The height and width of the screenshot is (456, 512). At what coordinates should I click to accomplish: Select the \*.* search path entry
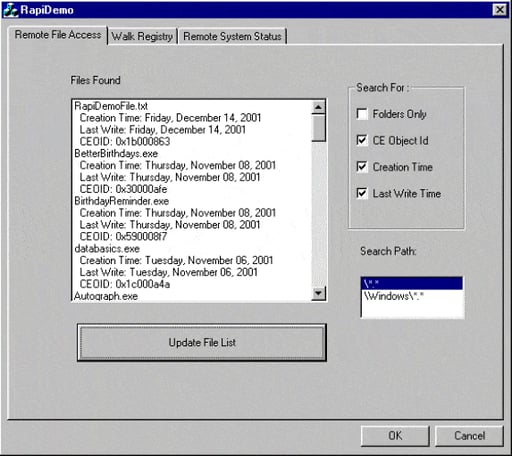[412, 283]
